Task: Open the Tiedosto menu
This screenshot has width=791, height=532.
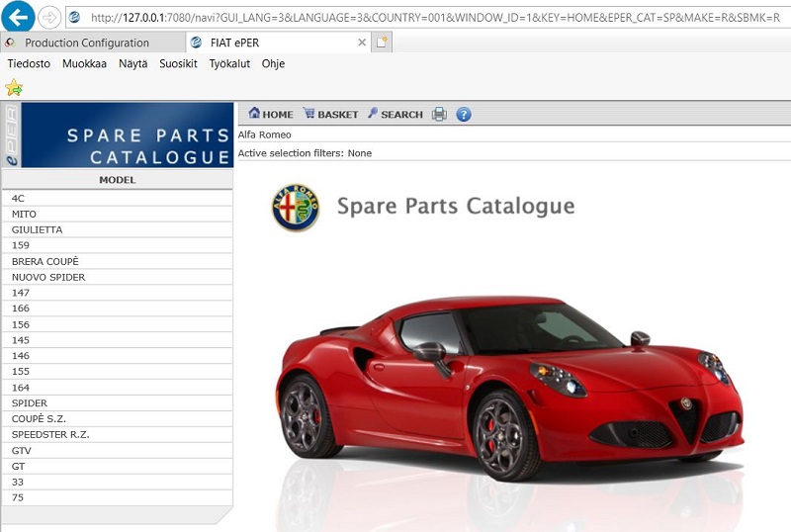Action: coord(29,63)
